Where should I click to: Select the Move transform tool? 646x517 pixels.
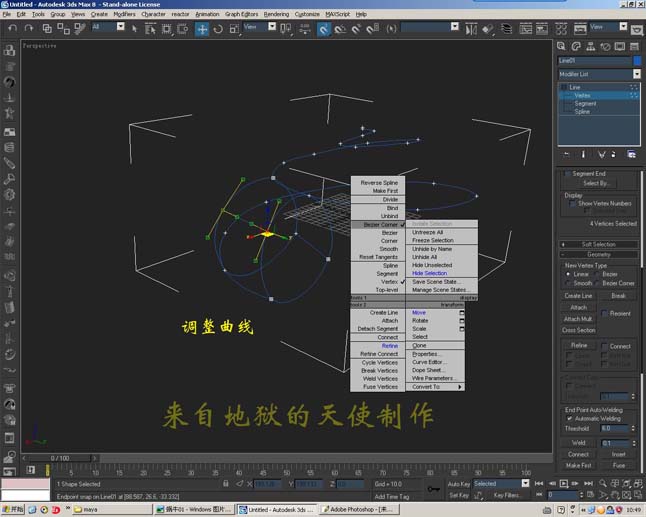[202, 29]
